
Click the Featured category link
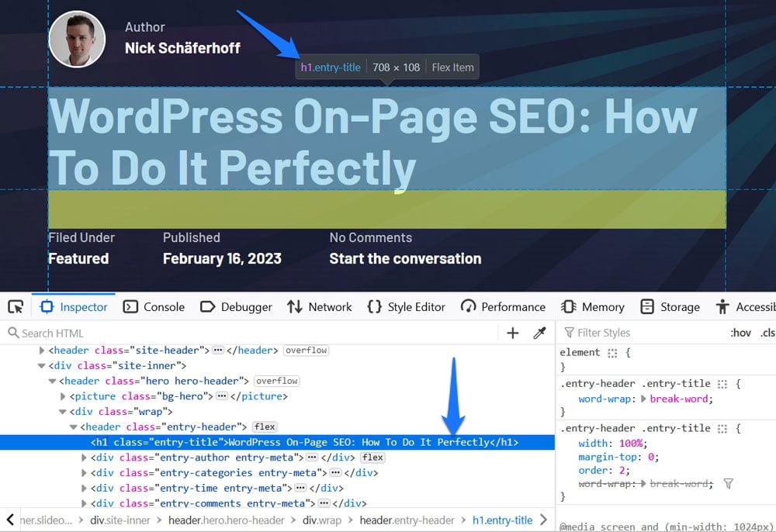(x=78, y=258)
